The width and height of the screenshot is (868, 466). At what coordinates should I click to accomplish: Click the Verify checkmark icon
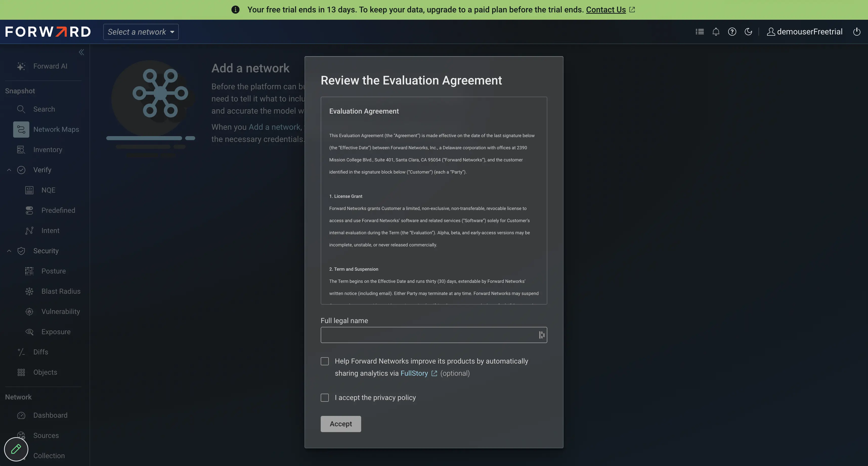point(21,170)
